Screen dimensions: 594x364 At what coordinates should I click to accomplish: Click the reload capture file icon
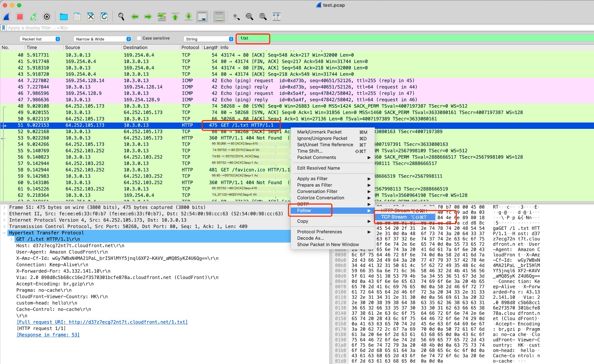tap(104, 17)
